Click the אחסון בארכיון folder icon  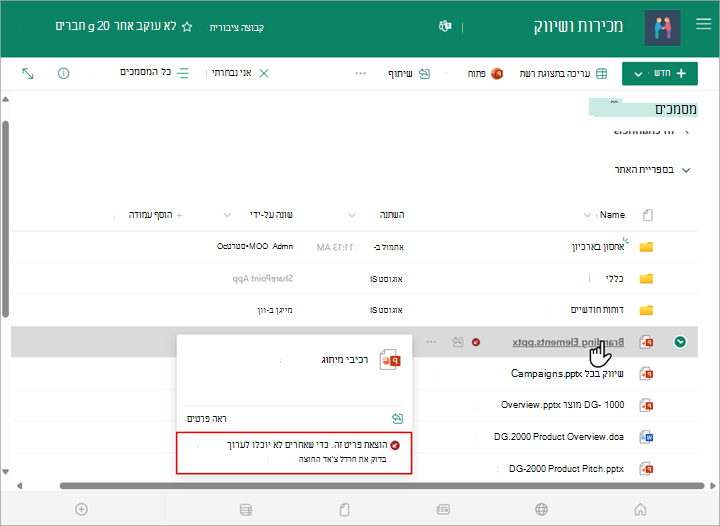[x=647, y=247]
